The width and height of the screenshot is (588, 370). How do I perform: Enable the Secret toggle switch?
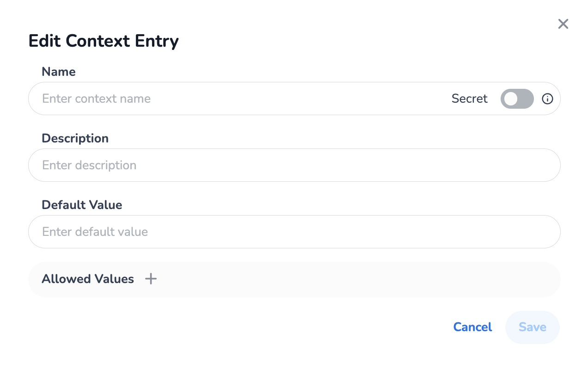click(517, 99)
